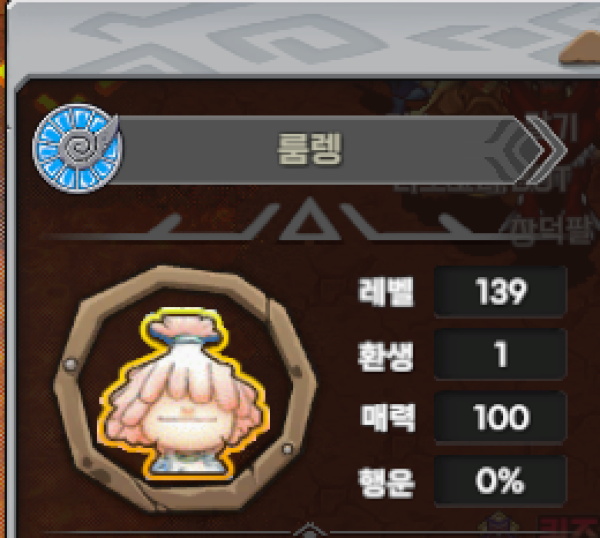Click the blue spiral shell emblem icon
600x538 pixels.
77,148
